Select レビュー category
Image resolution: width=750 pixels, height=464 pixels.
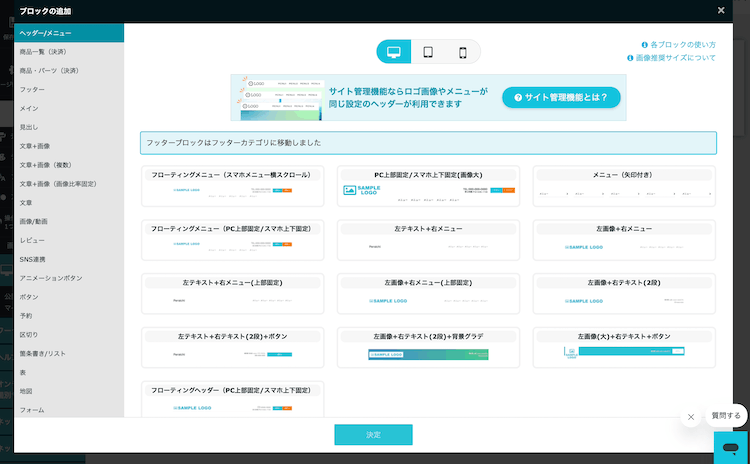coord(69,240)
